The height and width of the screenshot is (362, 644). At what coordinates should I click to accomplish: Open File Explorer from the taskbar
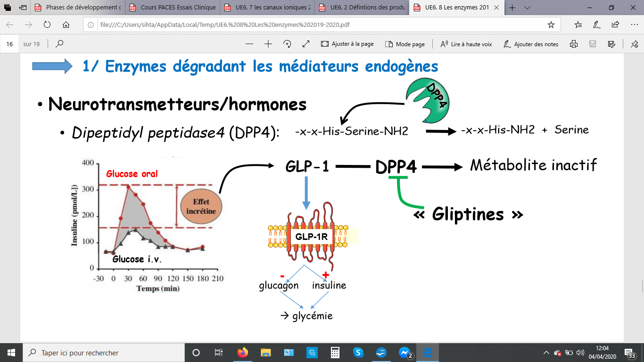(x=266, y=353)
